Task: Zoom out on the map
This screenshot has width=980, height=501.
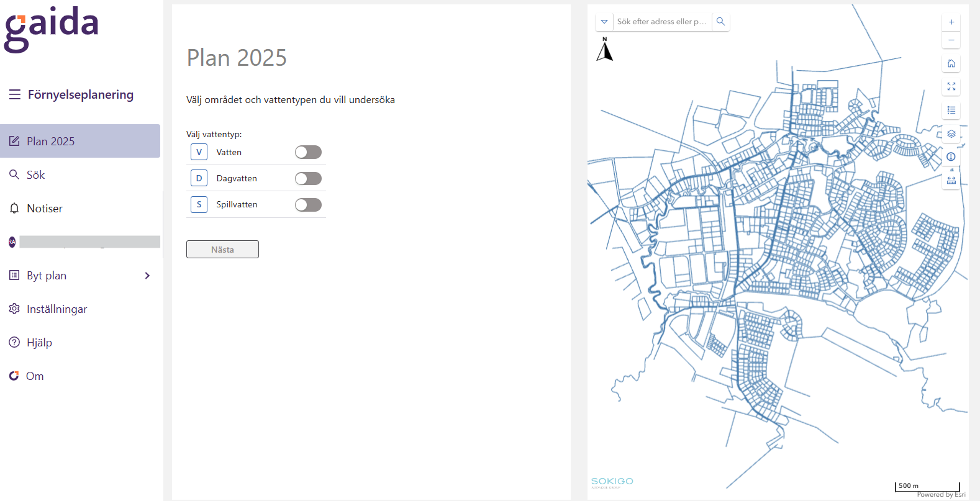Action: (951, 40)
